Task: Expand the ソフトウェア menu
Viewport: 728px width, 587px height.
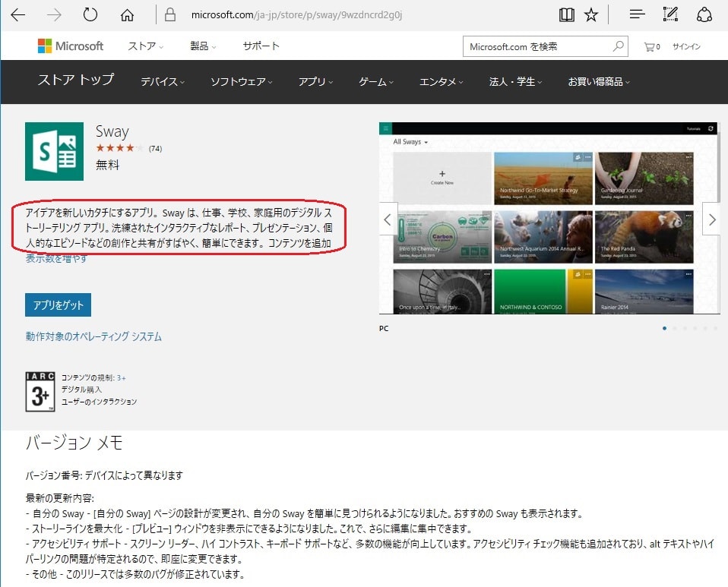Action: [242, 82]
